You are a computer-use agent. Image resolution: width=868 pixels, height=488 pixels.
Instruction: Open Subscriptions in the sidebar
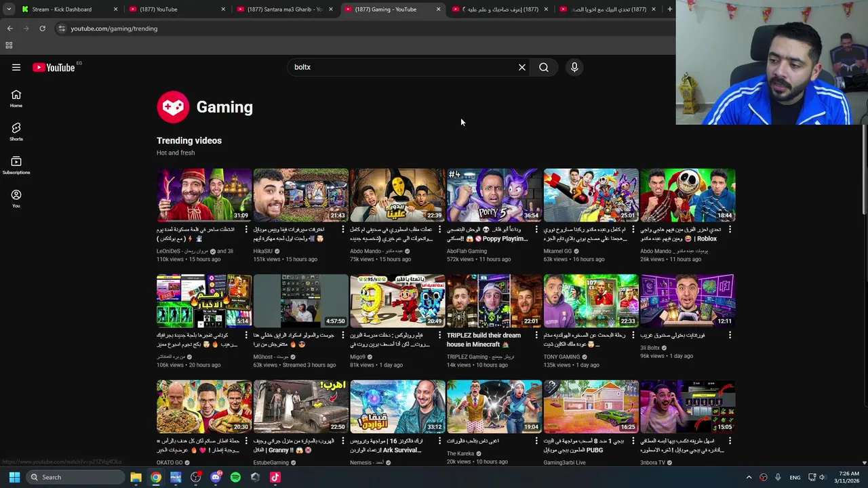16,165
